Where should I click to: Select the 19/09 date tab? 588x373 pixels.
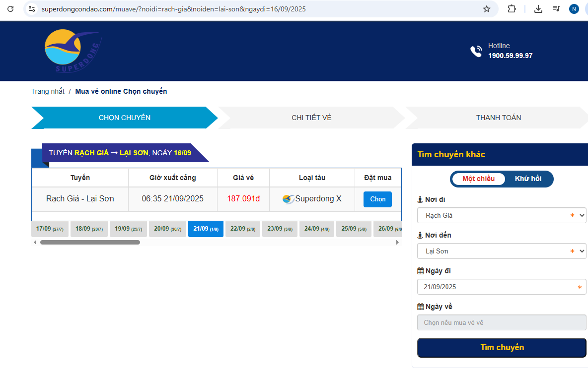coord(128,229)
